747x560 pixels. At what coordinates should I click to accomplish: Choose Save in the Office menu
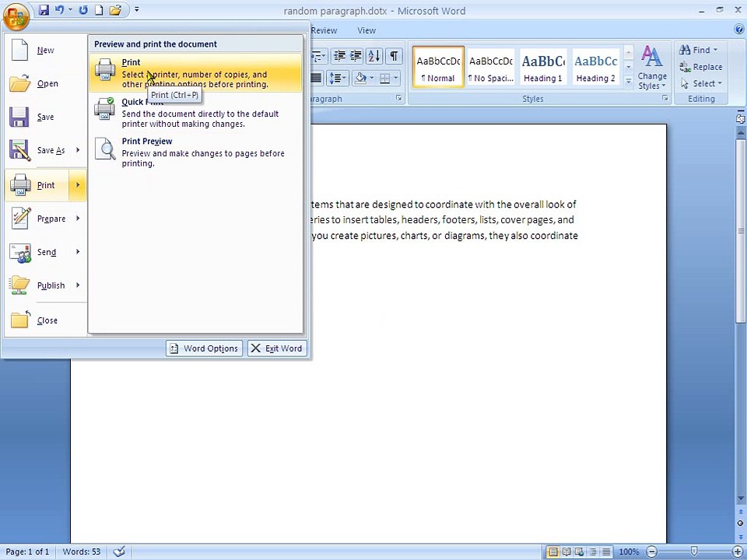pyautogui.click(x=45, y=117)
